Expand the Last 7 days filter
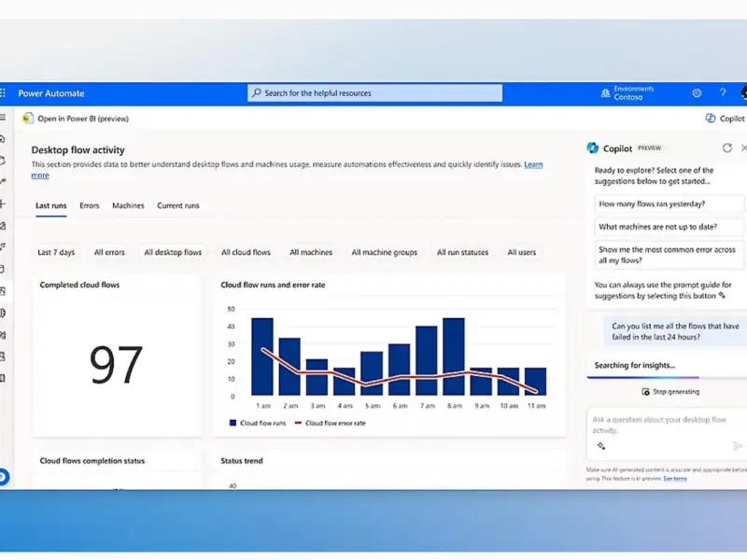Screen dimensions: 747x560 point(56,252)
